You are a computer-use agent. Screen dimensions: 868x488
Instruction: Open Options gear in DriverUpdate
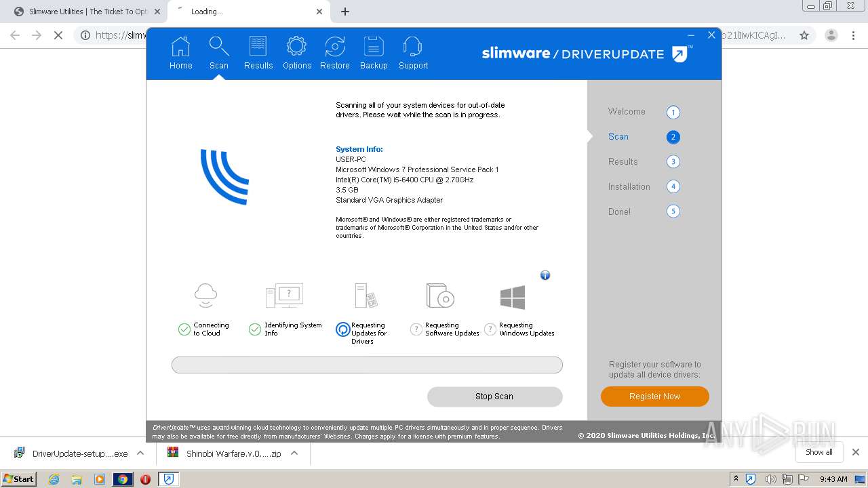(297, 53)
